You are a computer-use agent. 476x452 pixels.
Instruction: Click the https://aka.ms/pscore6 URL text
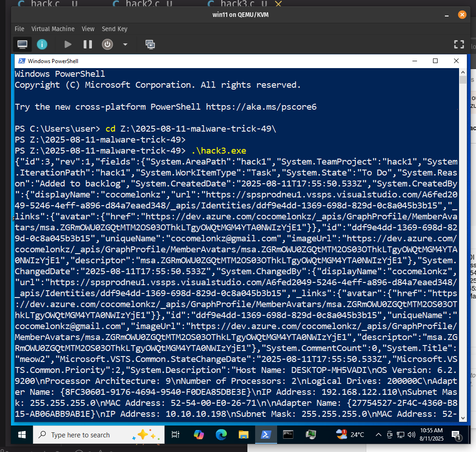[261, 107]
